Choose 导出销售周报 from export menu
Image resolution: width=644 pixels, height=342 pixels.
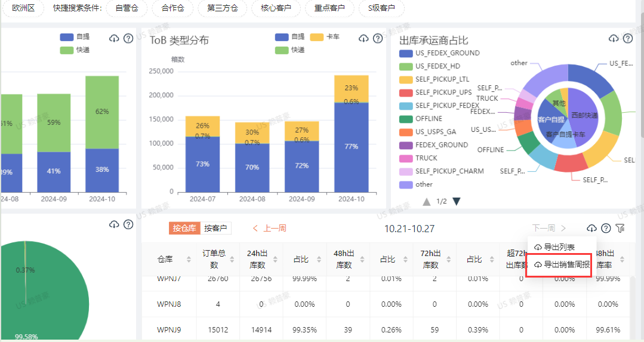562,265
